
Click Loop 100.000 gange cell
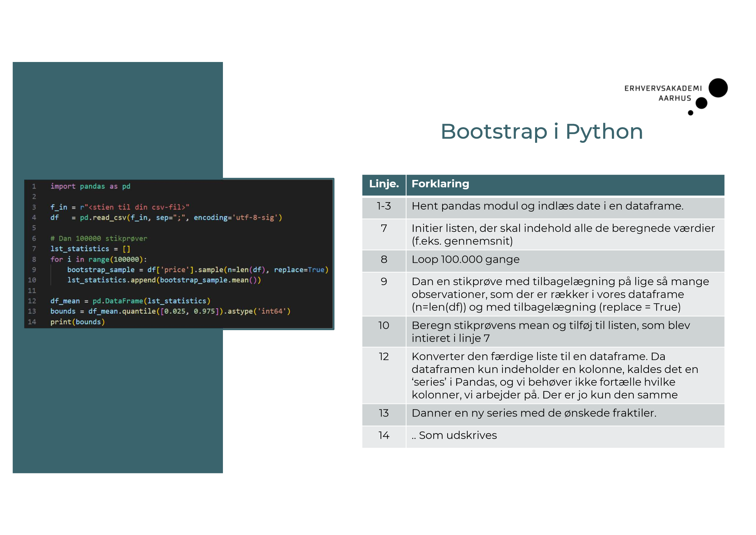[465, 259]
